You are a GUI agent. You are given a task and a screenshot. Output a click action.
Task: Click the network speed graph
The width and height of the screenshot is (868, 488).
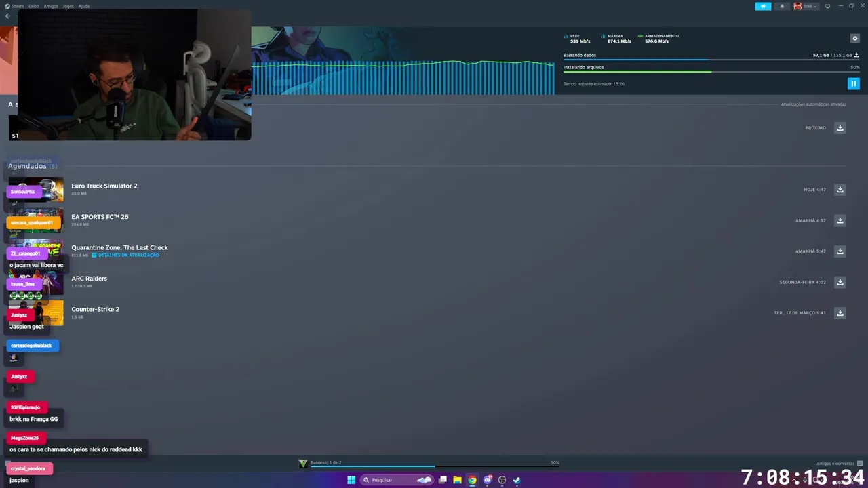point(403,77)
